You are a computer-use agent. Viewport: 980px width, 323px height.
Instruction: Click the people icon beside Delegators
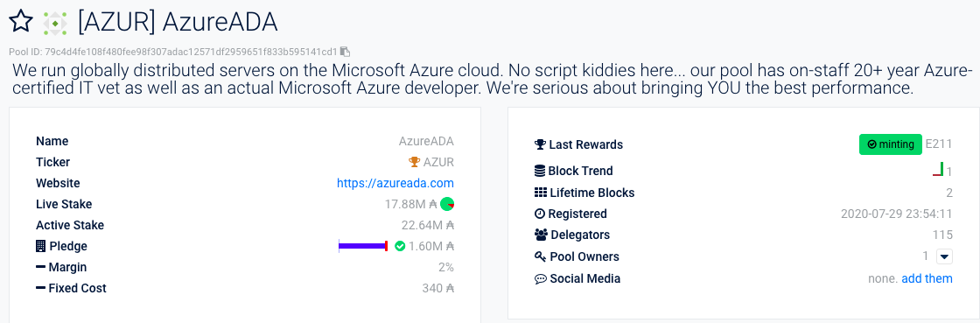coord(542,235)
